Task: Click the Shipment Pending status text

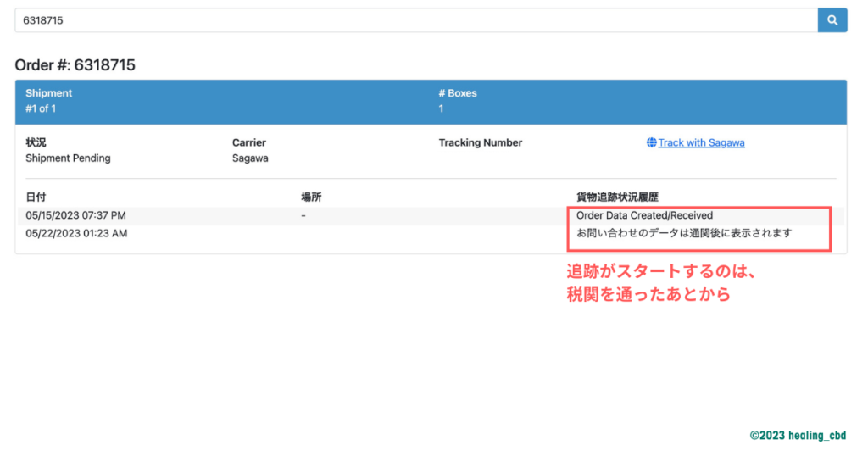Action: click(x=68, y=158)
